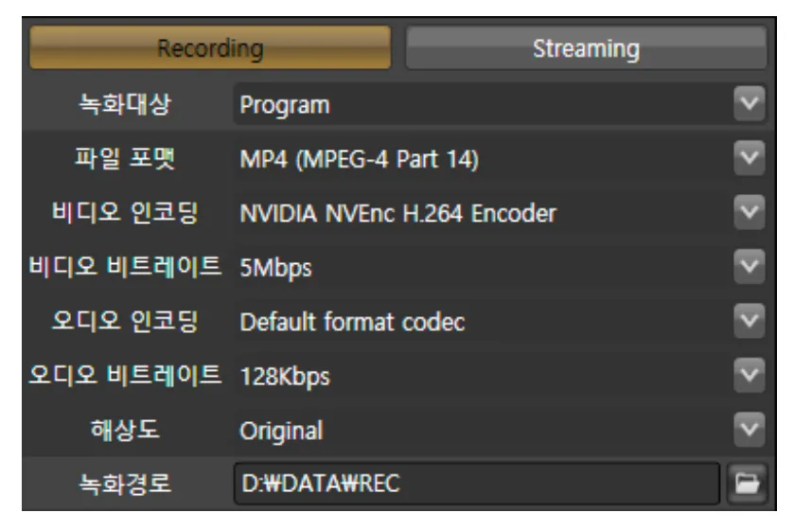The image size is (812, 530).
Task: Click the 녹화대상 label
Action: (x=124, y=104)
